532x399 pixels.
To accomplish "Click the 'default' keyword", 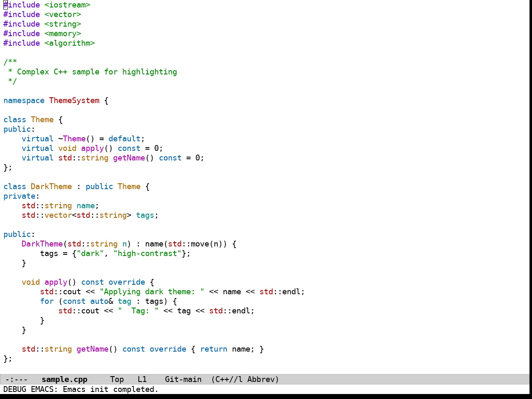I will [125, 139].
